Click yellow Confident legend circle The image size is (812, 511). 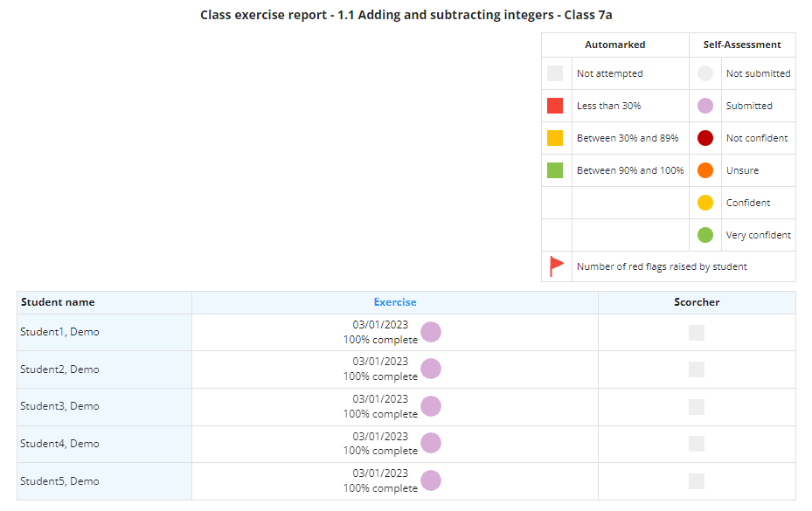click(x=705, y=203)
